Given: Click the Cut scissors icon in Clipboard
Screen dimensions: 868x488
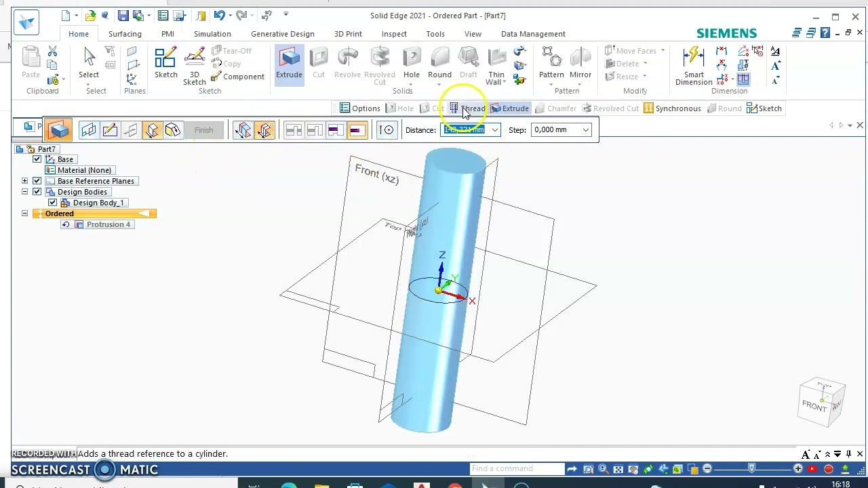Looking at the screenshot, I should [x=52, y=52].
